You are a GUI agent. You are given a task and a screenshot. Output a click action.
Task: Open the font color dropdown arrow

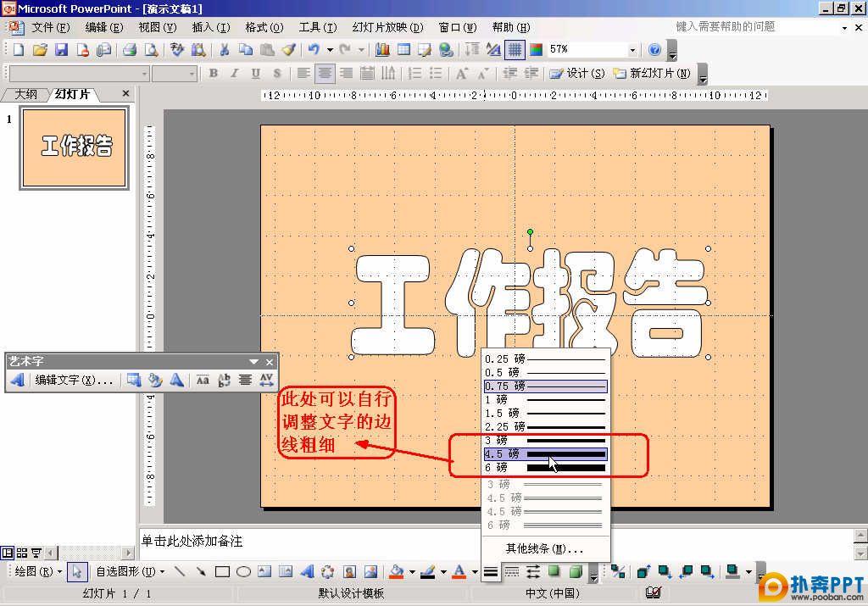475,572
